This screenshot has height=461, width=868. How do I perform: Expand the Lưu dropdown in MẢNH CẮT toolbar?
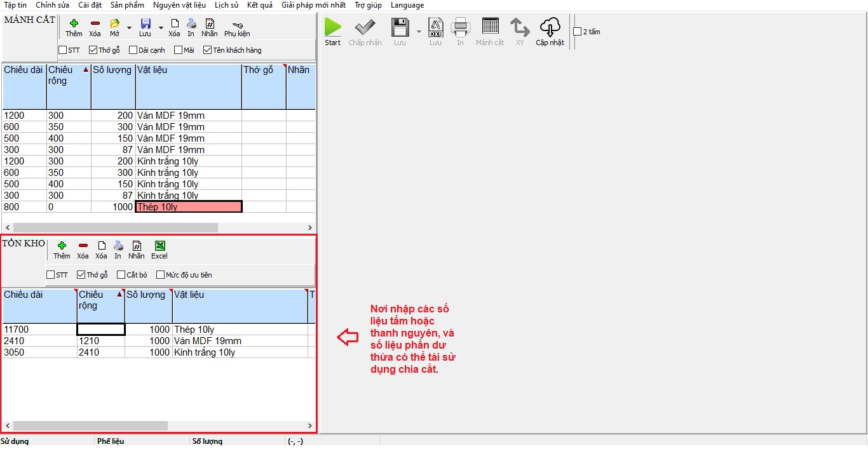159,27
